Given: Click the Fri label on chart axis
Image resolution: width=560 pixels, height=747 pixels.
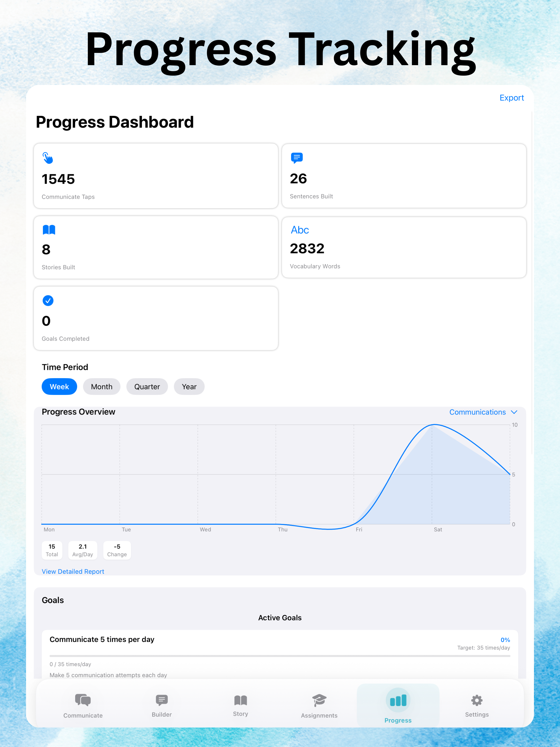Looking at the screenshot, I should [x=359, y=530].
